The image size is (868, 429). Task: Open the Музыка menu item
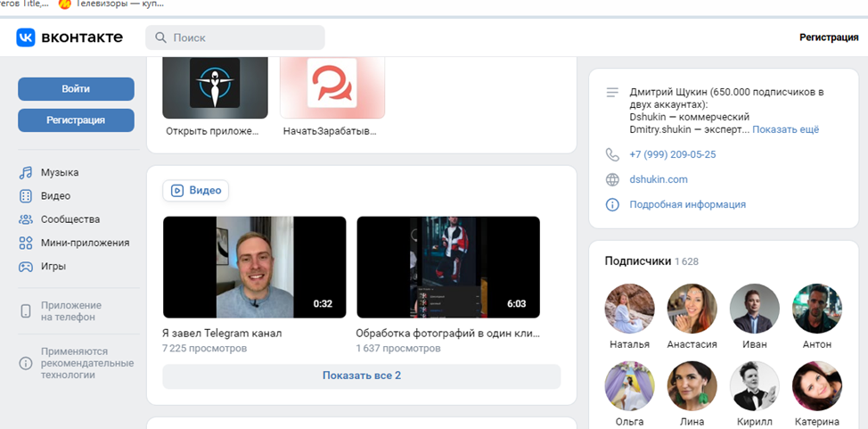pos(60,172)
